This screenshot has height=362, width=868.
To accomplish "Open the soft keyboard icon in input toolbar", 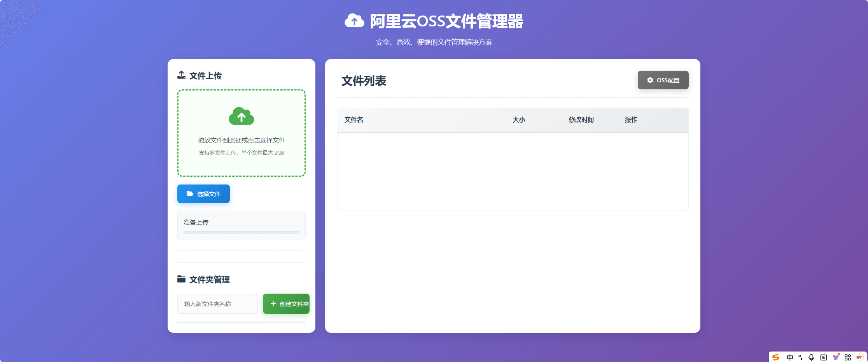I will 823,357.
